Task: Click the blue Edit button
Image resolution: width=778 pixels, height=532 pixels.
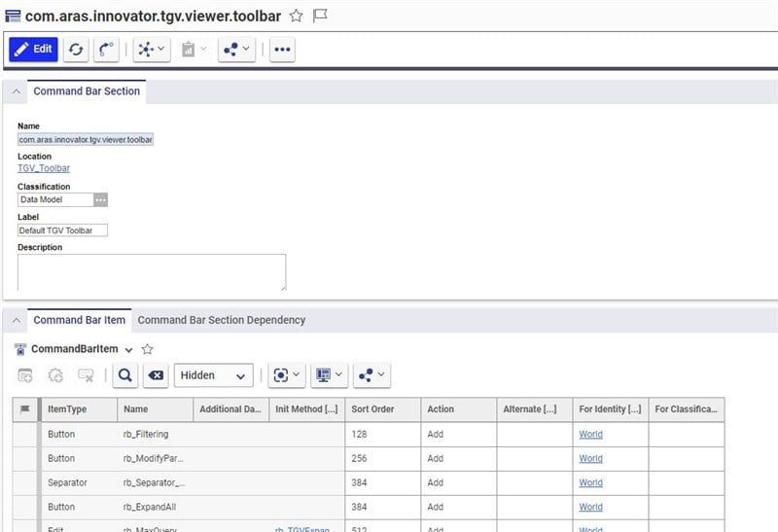Action: 34,49
